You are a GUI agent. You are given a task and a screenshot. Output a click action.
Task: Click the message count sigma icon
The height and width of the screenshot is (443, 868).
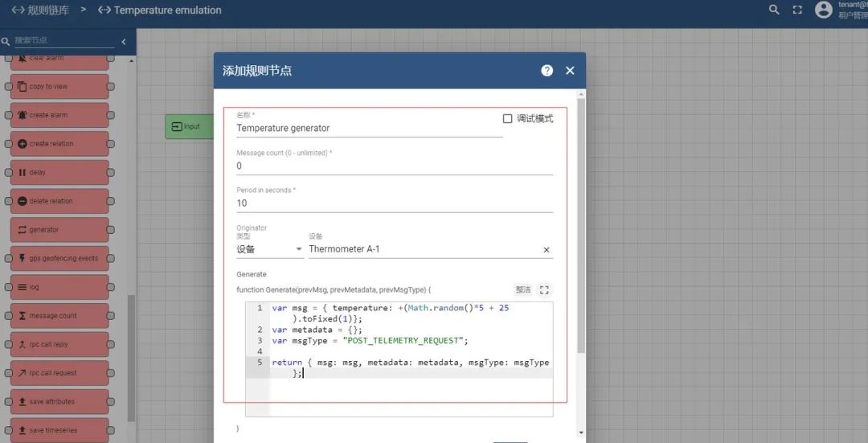coord(23,316)
